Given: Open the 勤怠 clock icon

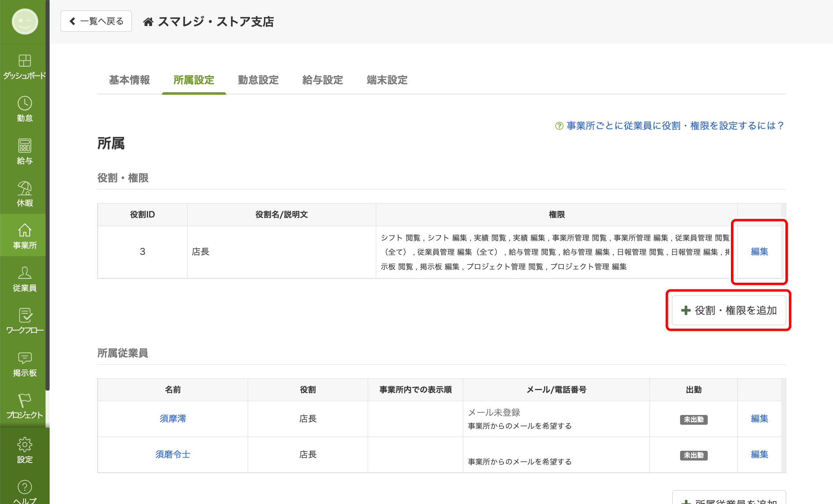Looking at the screenshot, I should [x=24, y=104].
